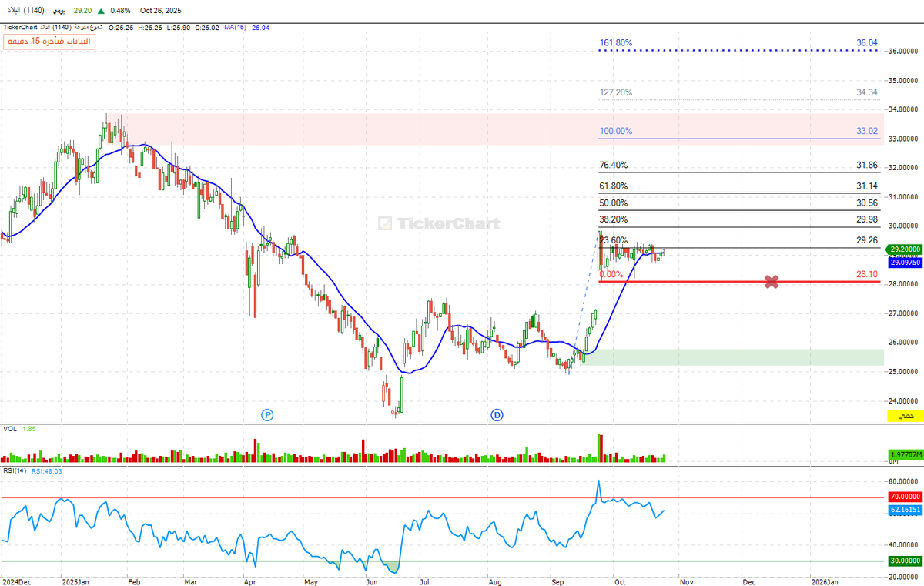
Task: Click the green 1.97707M volume tag
Action: [x=906, y=454]
